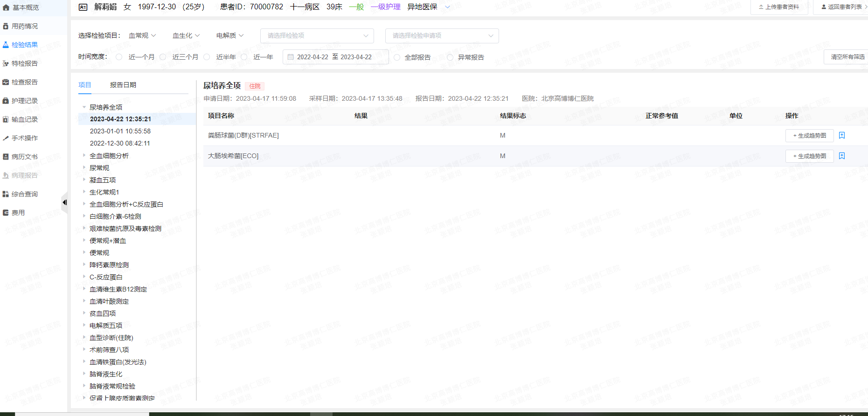Click the 费用 sidebar icon
Image resolution: width=868 pixels, height=416 pixels.
click(6, 213)
